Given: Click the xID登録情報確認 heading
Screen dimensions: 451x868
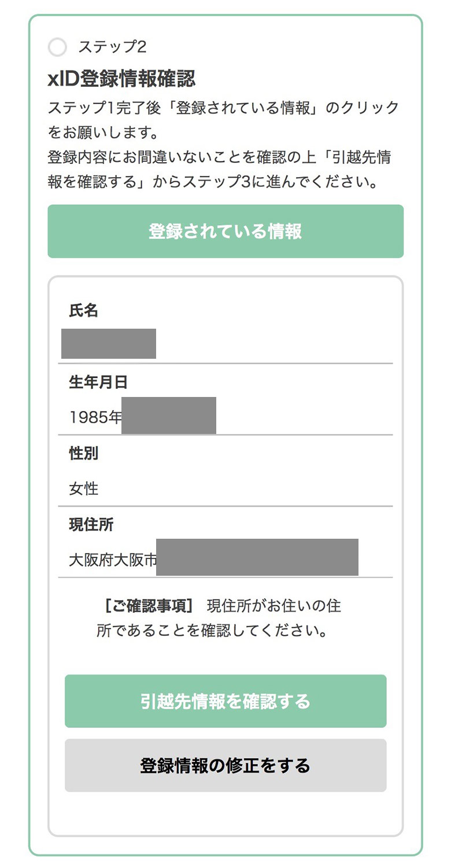Looking at the screenshot, I should pyautogui.click(x=121, y=78).
